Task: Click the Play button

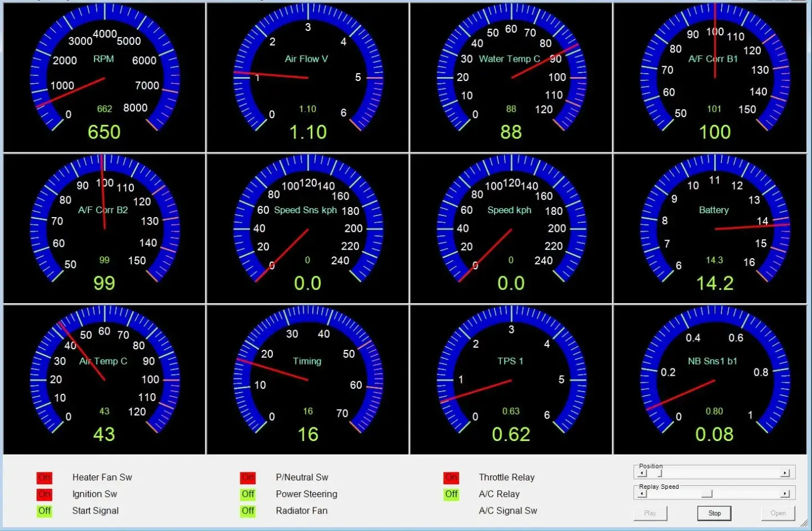Action: (x=650, y=513)
